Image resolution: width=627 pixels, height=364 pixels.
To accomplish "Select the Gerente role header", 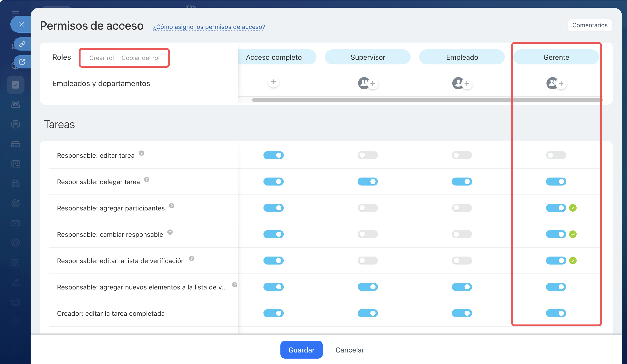I will 556,57.
